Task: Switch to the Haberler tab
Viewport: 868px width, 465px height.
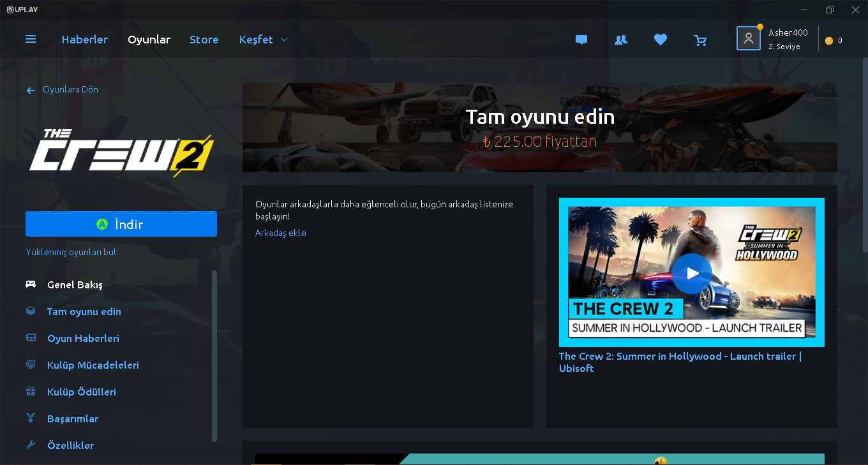Action: [x=85, y=40]
